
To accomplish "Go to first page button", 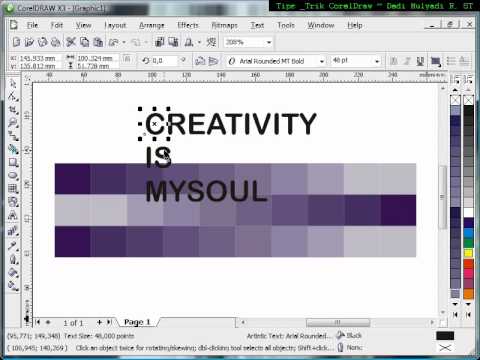I will [x=37, y=322].
